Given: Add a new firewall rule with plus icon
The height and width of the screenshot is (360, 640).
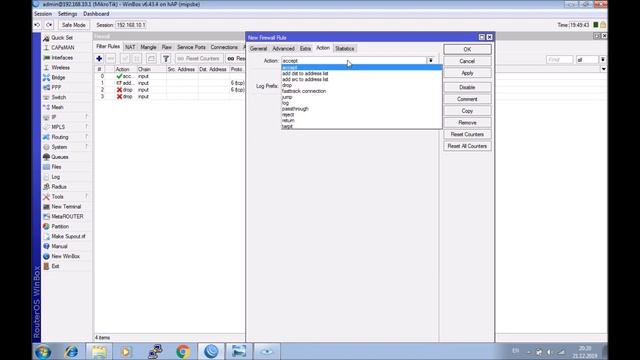Looking at the screenshot, I should pyautogui.click(x=99, y=59).
